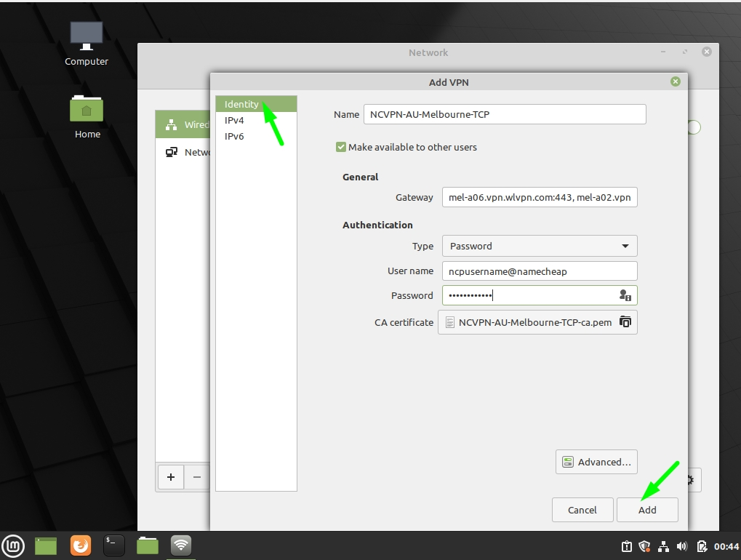Viewport: 741px width, 560px height.
Task: Open Update Manager from the system tray
Action: tap(644, 546)
